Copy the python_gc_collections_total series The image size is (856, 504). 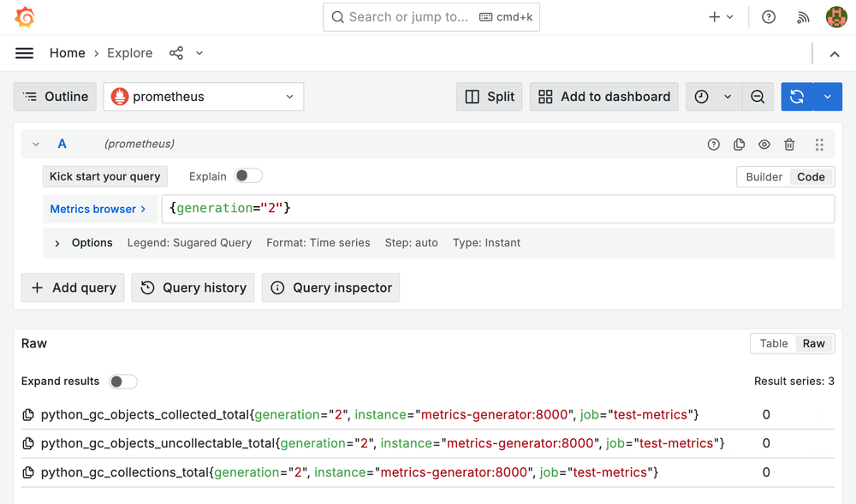pyautogui.click(x=28, y=472)
